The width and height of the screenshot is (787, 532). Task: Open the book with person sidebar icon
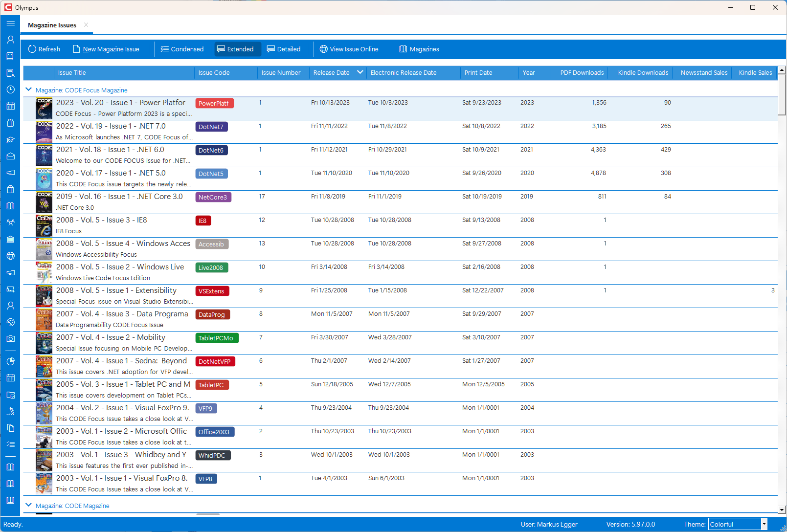(x=10, y=73)
